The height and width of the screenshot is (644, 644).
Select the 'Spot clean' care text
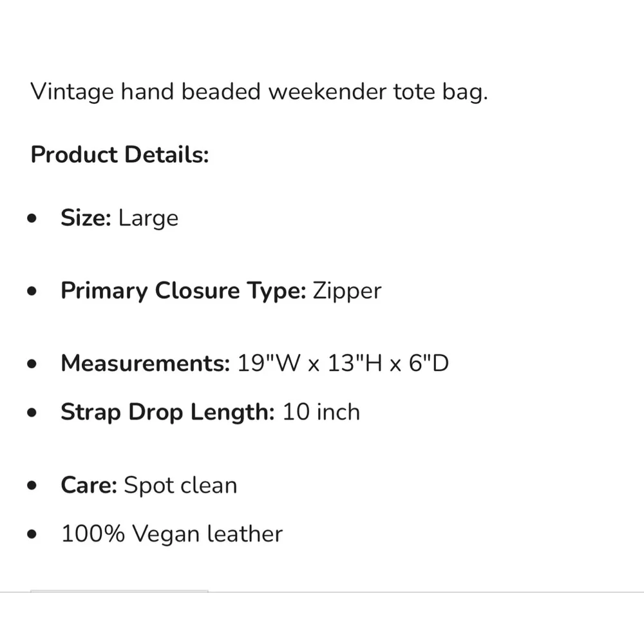coord(181,486)
